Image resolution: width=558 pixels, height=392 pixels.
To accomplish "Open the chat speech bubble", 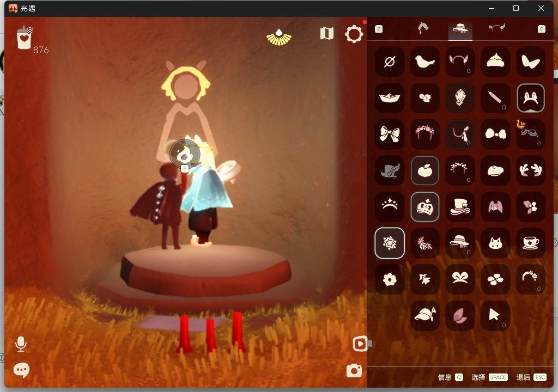I will [x=21, y=370].
